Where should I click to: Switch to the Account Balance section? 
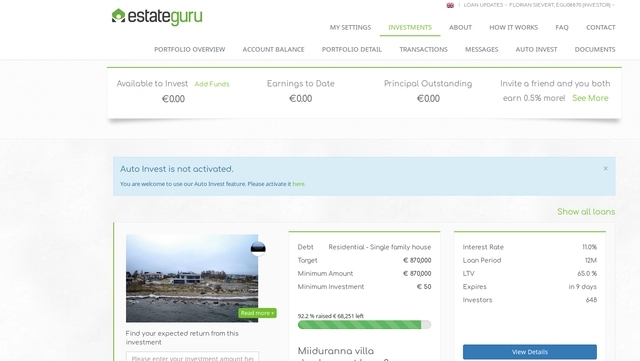[x=273, y=49]
